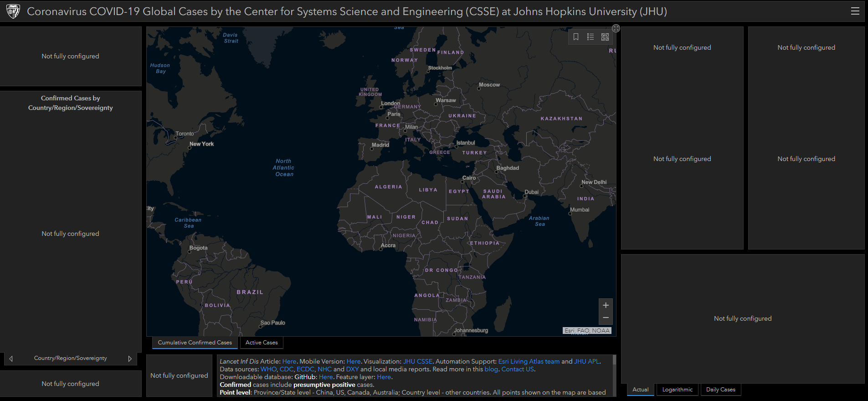The height and width of the screenshot is (401, 868).
Task: Open the hamburger menu in the header
Action: tap(855, 11)
